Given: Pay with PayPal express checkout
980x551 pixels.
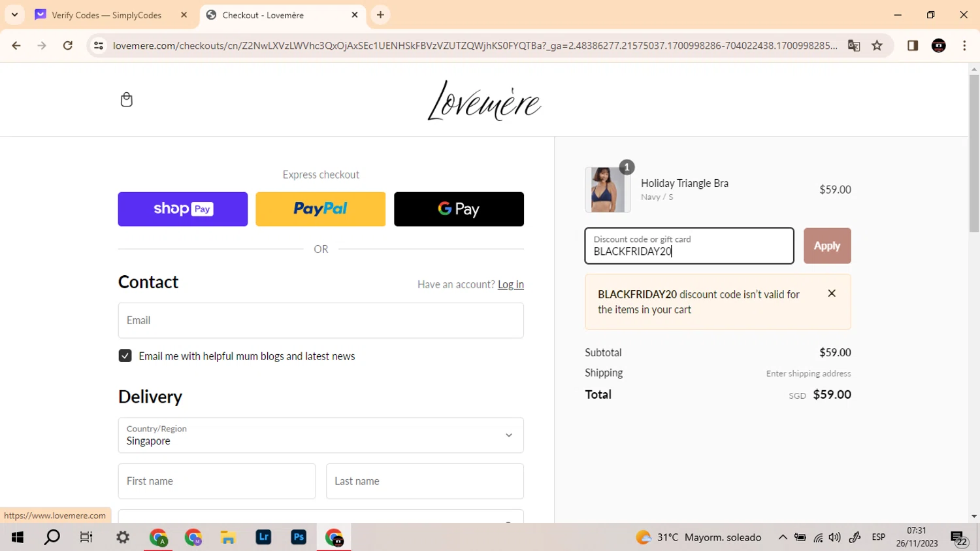Looking at the screenshot, I should pos(321,209).
